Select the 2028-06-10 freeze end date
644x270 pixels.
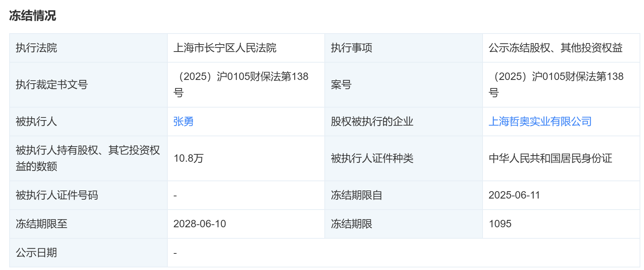pyautogui.click(x=199, y=224)
